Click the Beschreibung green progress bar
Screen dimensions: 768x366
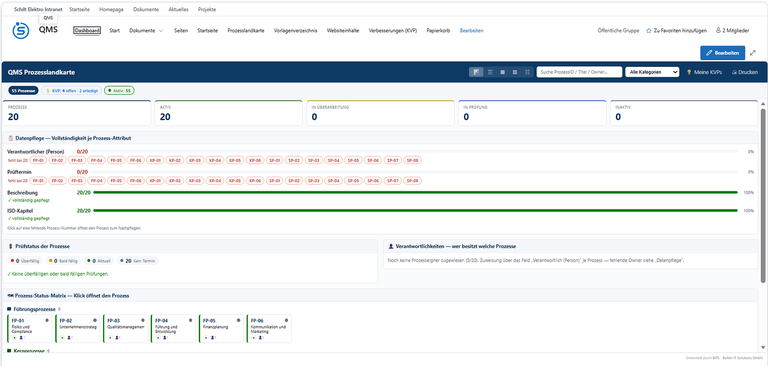point(415,193)
